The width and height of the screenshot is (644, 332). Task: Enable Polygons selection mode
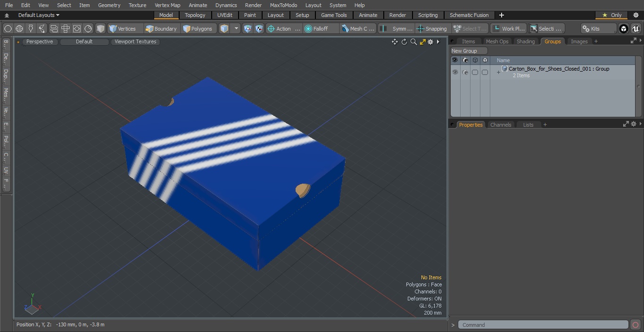pyautogui.click(x=198, y=29)
